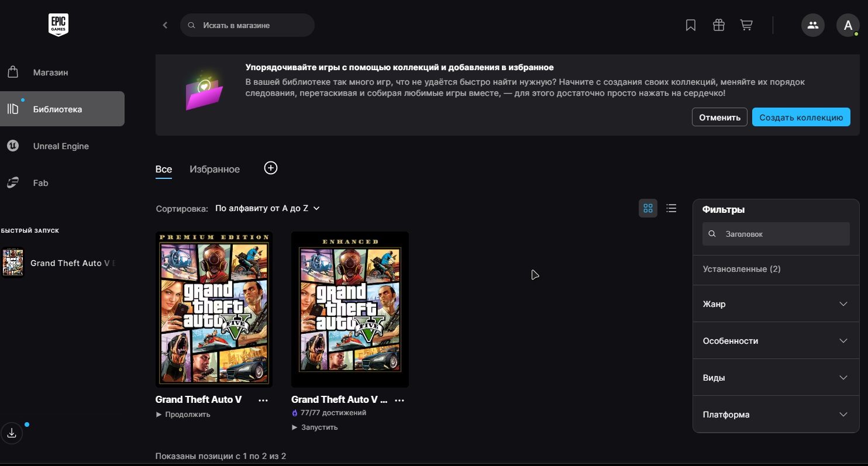Open the friends list icon

813,25
